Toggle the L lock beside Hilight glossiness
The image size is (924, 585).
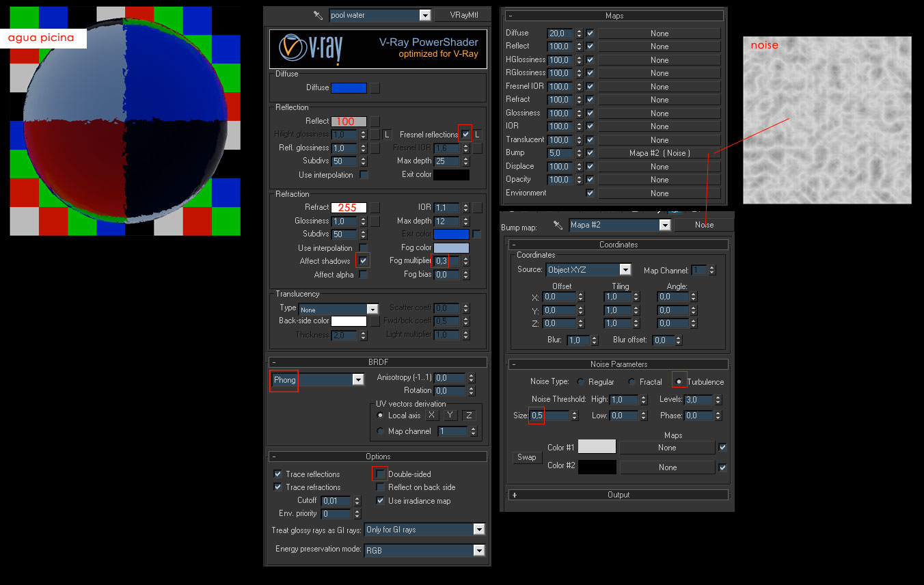coord(387,135)
